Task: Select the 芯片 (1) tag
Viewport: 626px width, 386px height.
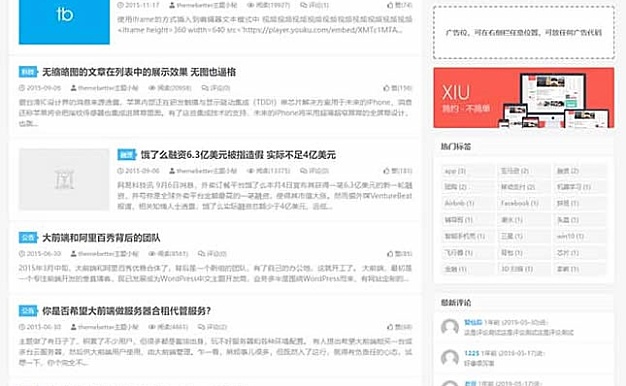Action: click(580, 253)
